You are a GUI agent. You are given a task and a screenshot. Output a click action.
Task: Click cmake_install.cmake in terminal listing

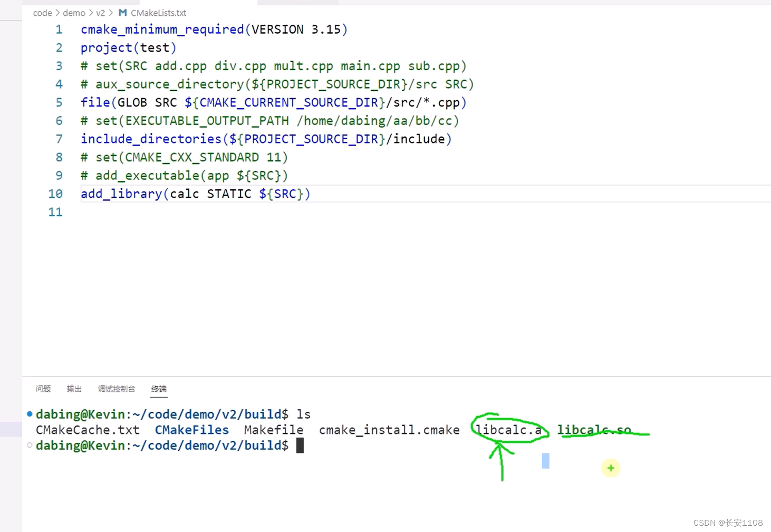[x=389, y=430]
